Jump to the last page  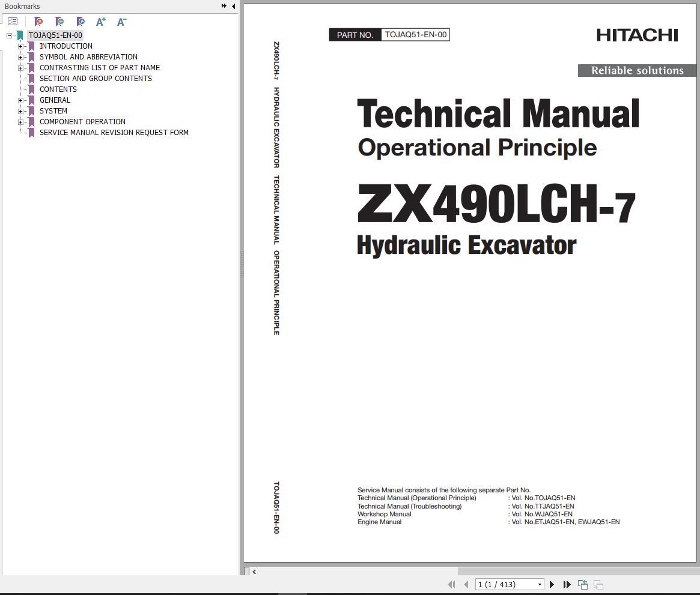567,584
